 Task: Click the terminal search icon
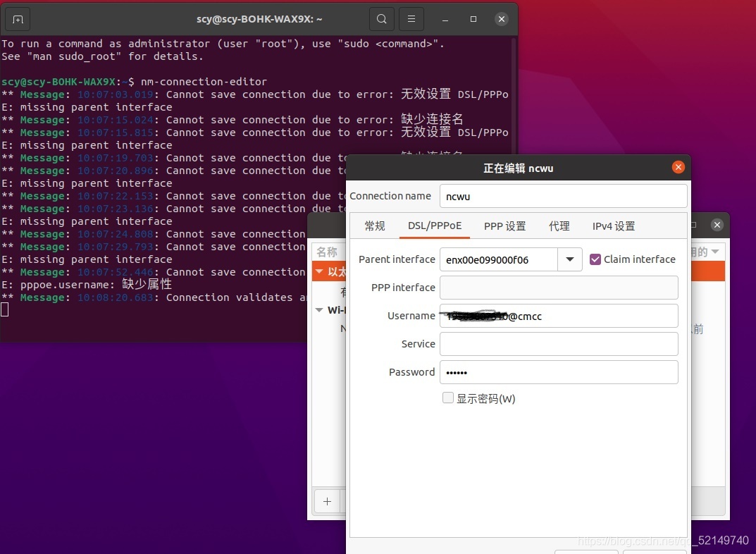381,19
